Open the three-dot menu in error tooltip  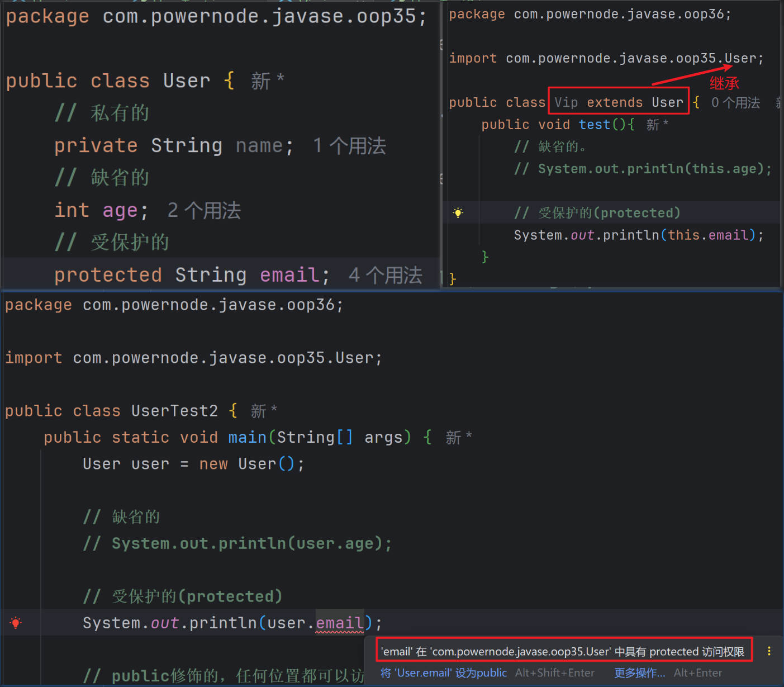coord(769,651)
